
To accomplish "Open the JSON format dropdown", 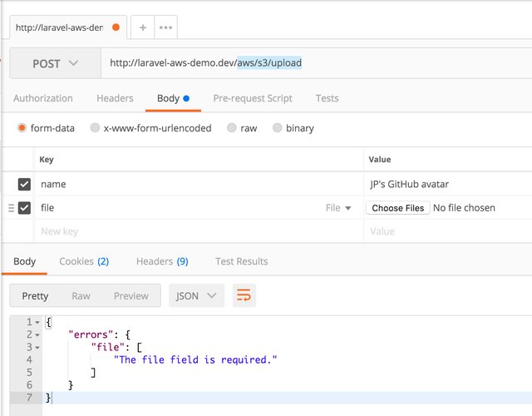I will (x=196, y=295).
